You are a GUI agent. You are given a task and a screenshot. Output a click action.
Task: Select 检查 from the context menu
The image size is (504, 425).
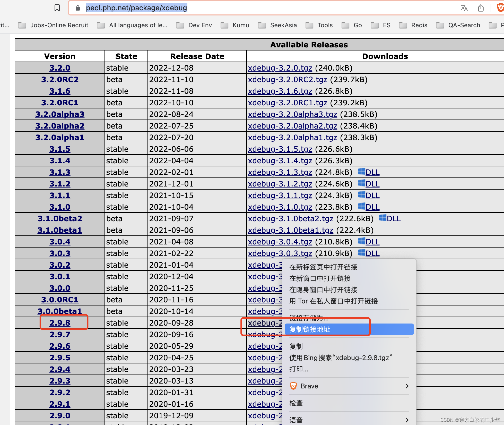pyautogui.click(x=296, y=403)
